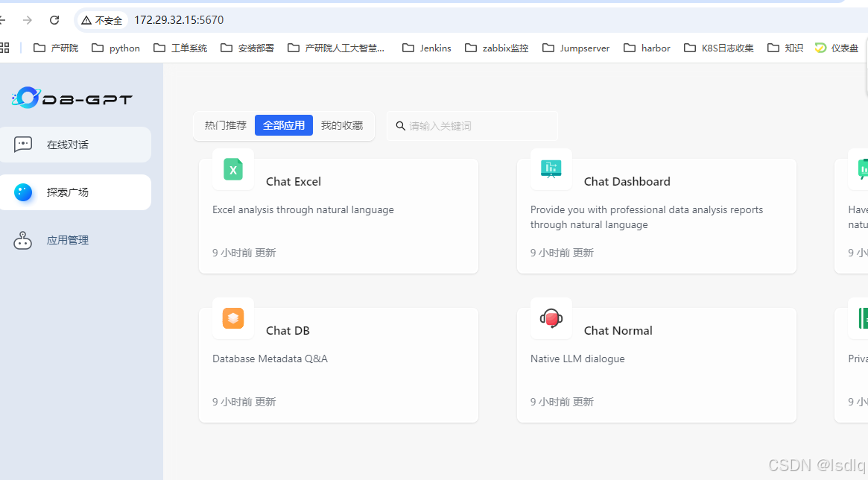The height and width of the screenshot is (480, 868).
Task: Click the Chat DB orange layers icon
Action: click(233, 318)
